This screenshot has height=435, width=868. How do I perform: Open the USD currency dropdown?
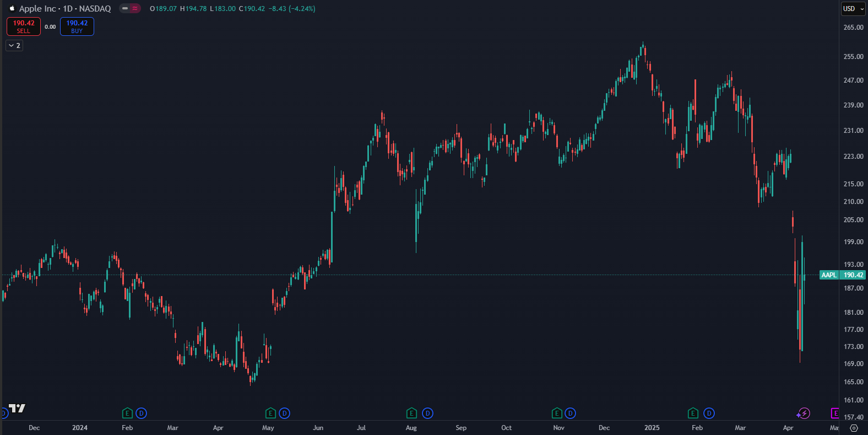pos(853,9)
